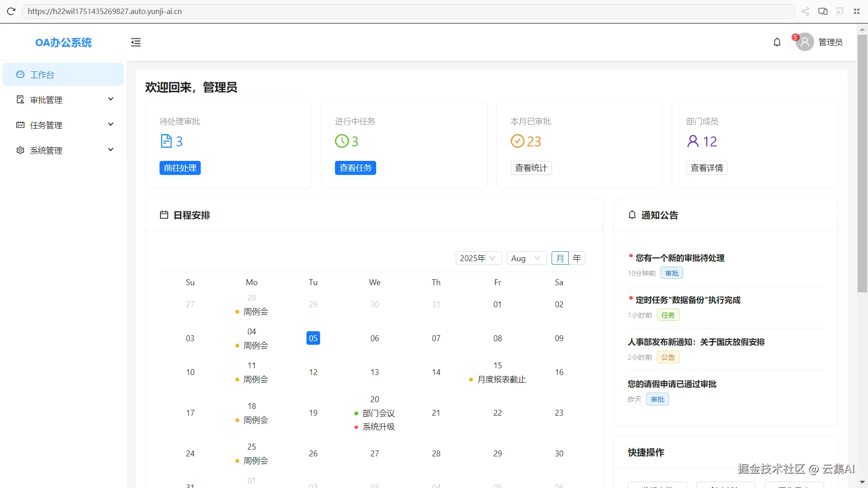This screenshot has height=488, width=868.
Task: Select calendar date 05
Action: [313, 338]
